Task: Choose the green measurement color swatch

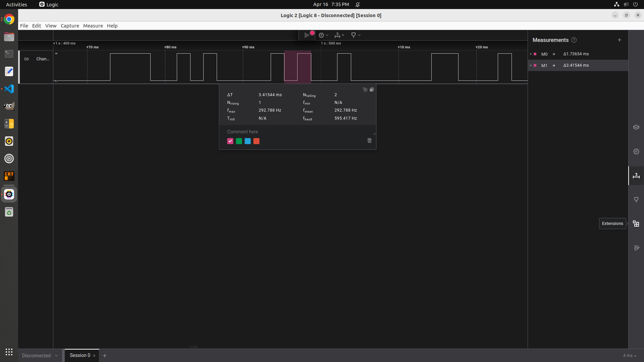Action: click(x=239, y=141)
